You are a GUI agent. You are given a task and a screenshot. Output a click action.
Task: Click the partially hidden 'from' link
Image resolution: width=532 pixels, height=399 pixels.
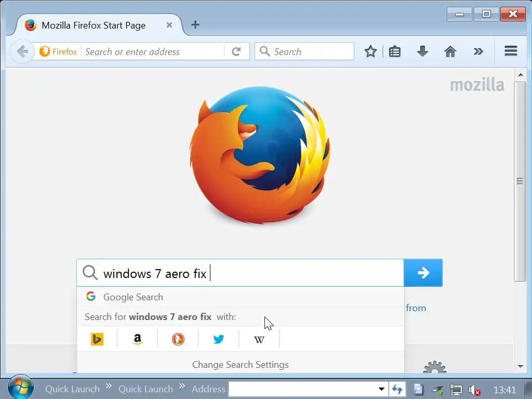[x=416, y=308]
